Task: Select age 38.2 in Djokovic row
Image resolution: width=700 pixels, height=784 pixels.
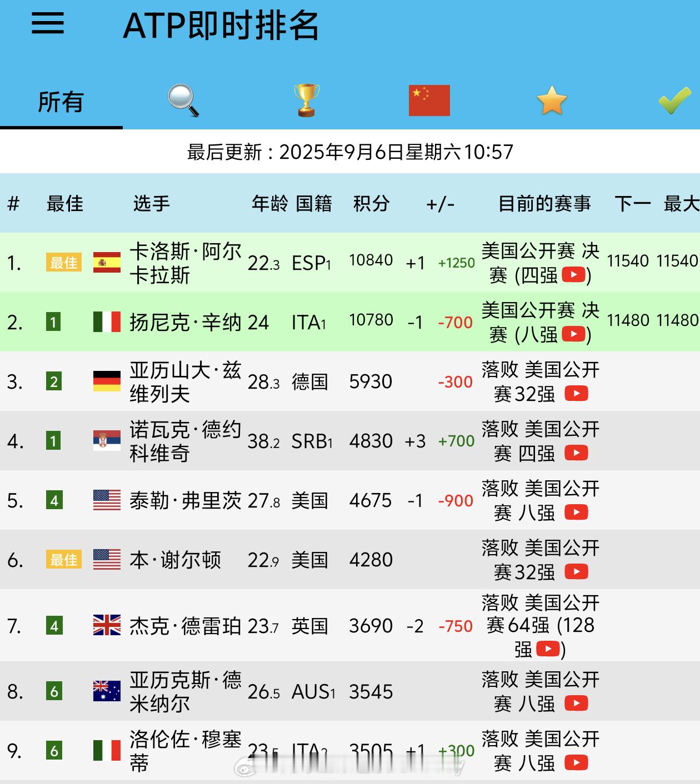Action: pyautogui.click(x=264, y=441)
